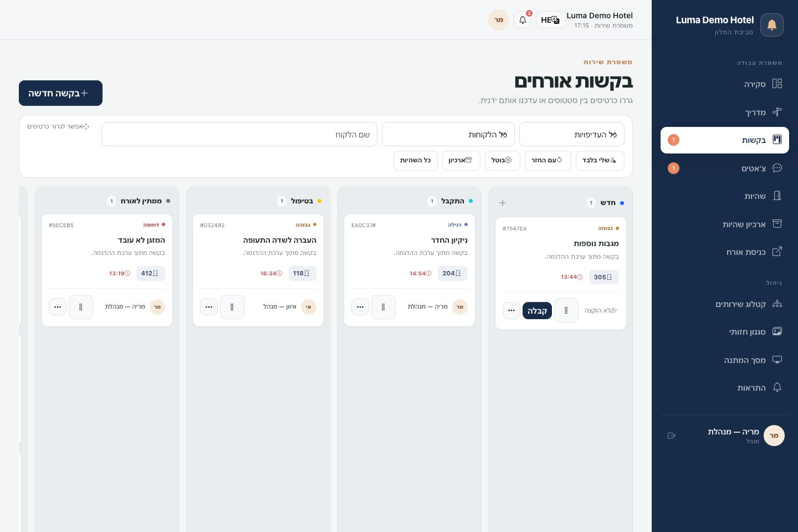Open the המזגן לא עובד card title

[141, 241]
